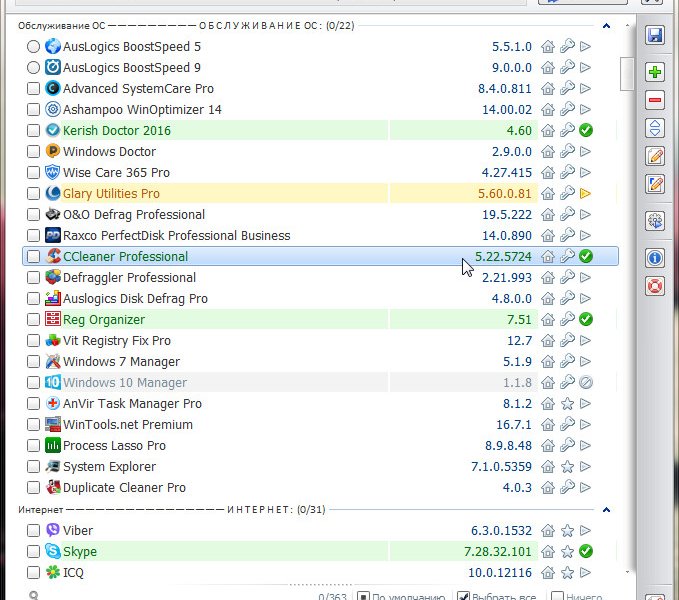
Task: Select the Raxco PerfectDisk Professional Business row
Action: pos(320,235)
